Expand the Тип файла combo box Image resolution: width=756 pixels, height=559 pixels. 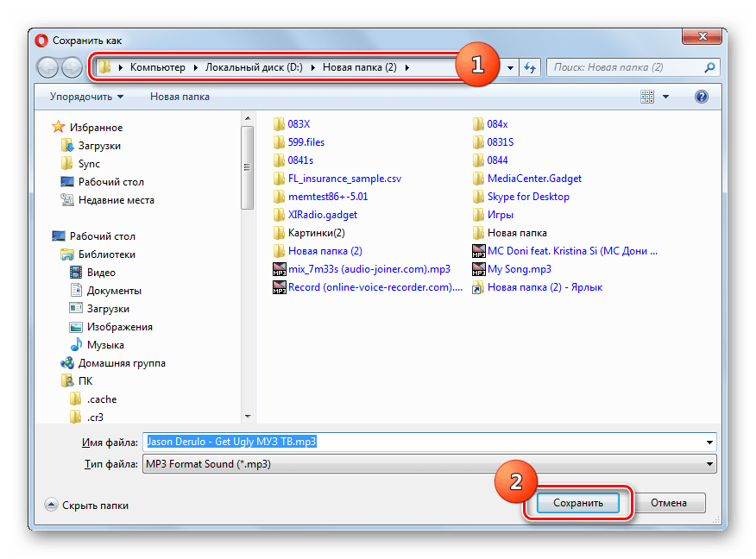710,465
